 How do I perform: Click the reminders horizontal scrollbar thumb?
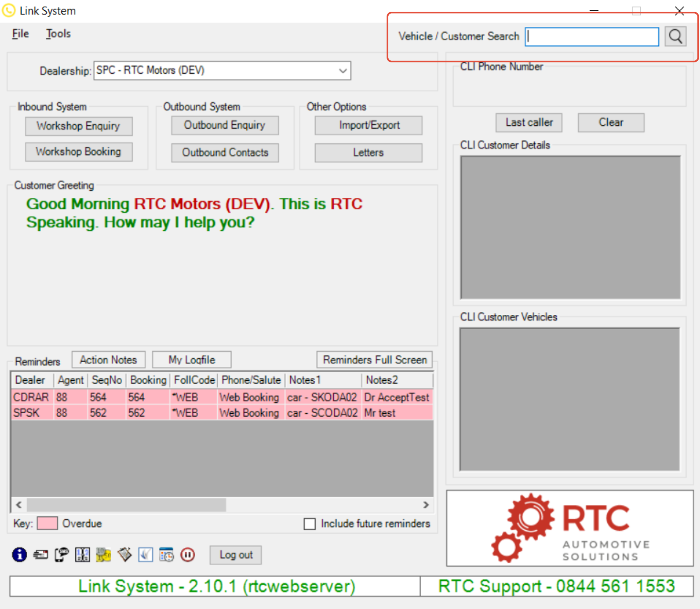coord(126,505)
